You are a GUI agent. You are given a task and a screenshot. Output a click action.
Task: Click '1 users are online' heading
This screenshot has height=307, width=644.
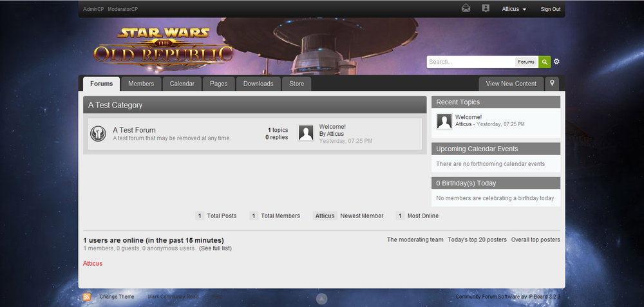(154, 241)
